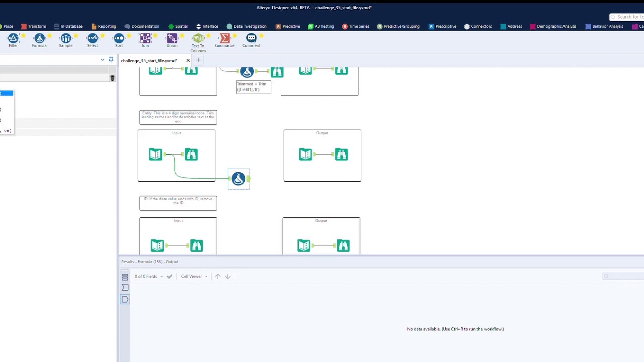The height and width of the screenshot is (362, 644).
Task: Toggle the favorite star on Comment tool
Action: pos(261,35)
